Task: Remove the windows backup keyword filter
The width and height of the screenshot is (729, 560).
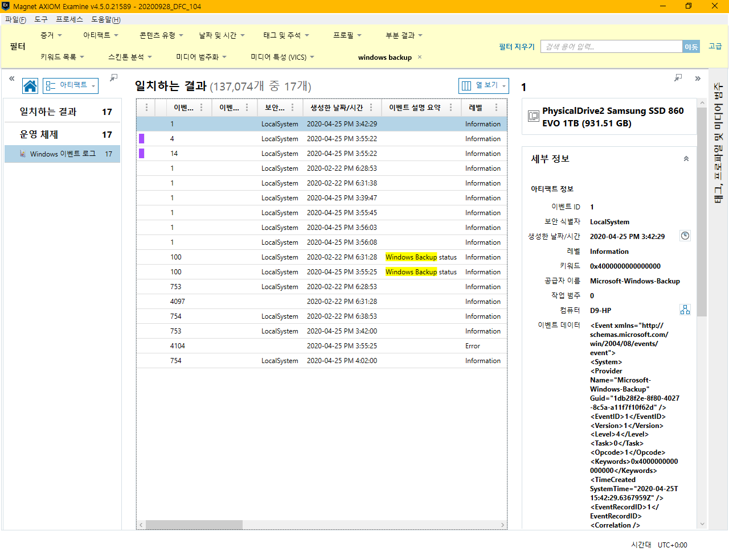Action: 420,57
